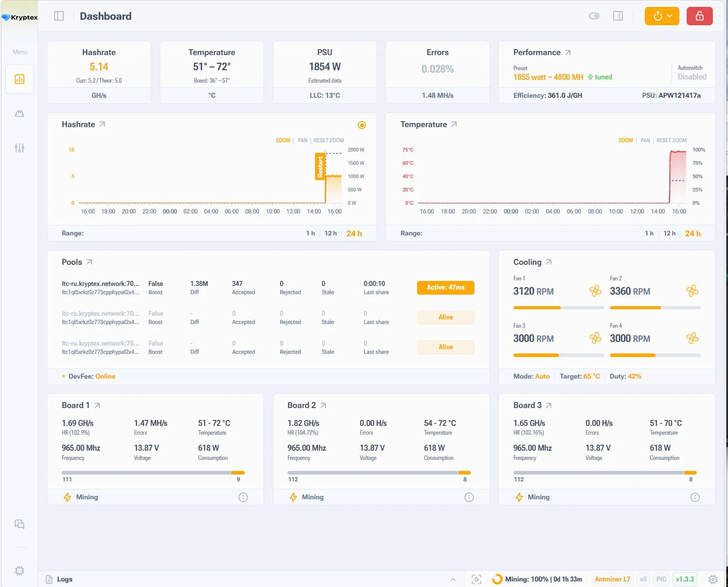
Task: Open the Logs panel
Action: click(59, 579)
